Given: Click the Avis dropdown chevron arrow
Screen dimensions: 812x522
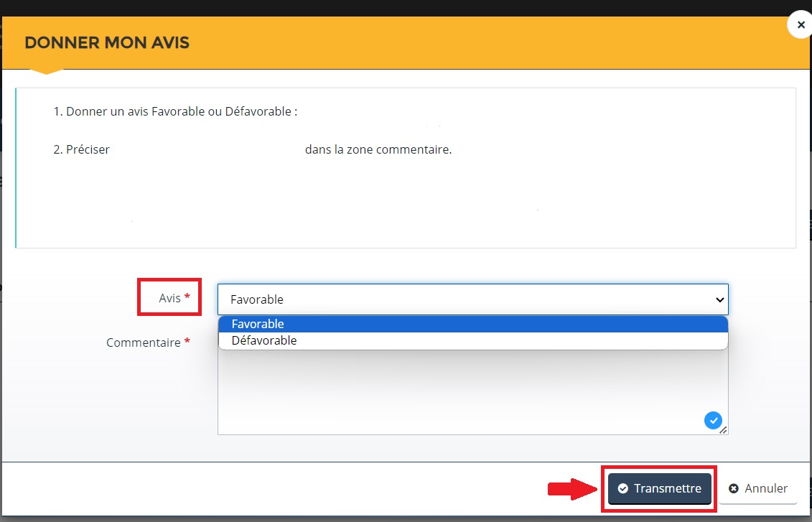Looking at the screenshot, I should (x=719, y=299).
